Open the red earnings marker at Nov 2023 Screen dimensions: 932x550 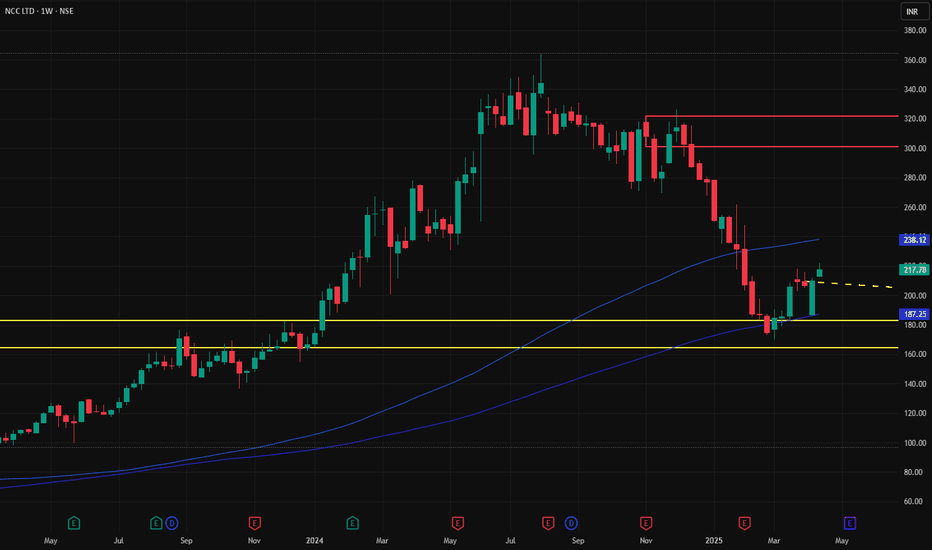[x=254, y=523]
